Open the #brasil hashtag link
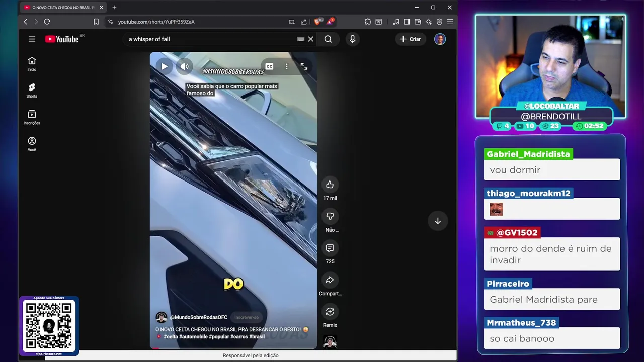 tap(257, 337)
